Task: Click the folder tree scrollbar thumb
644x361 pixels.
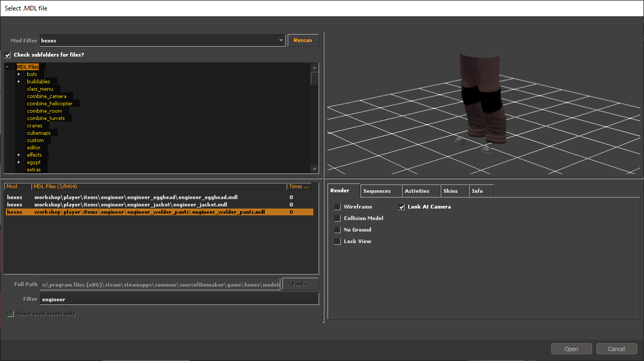Action: pyautogui.click(x=314, y=78)
